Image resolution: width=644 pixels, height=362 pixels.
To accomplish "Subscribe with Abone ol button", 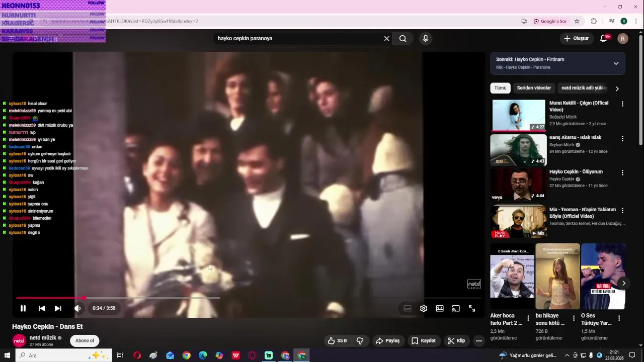I will [x=85, y=341].
